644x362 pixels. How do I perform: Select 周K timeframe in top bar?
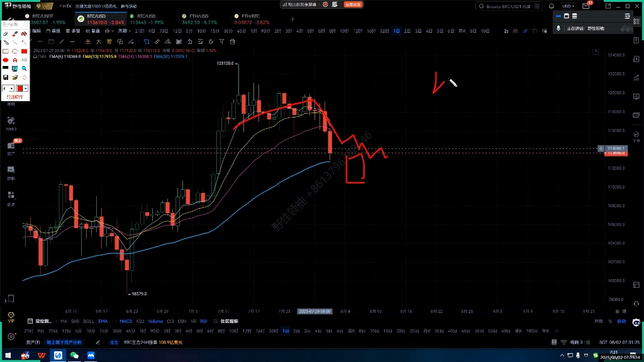[x=462, y=31]
